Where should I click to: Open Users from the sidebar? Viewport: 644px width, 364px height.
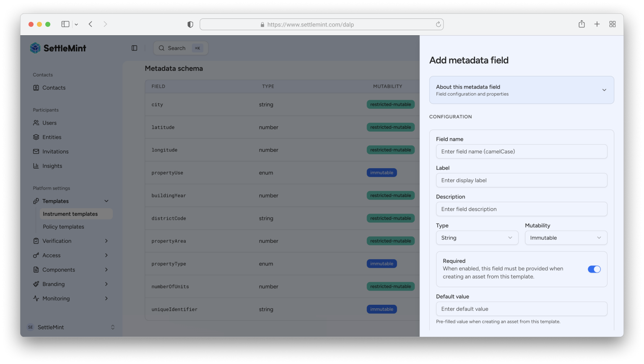click(x=49, y=123)
